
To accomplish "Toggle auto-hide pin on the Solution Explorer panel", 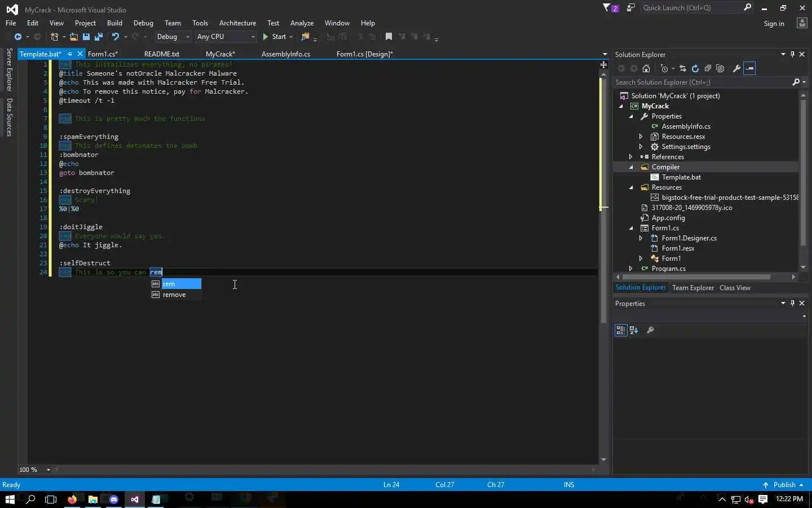I will [792, 55].
